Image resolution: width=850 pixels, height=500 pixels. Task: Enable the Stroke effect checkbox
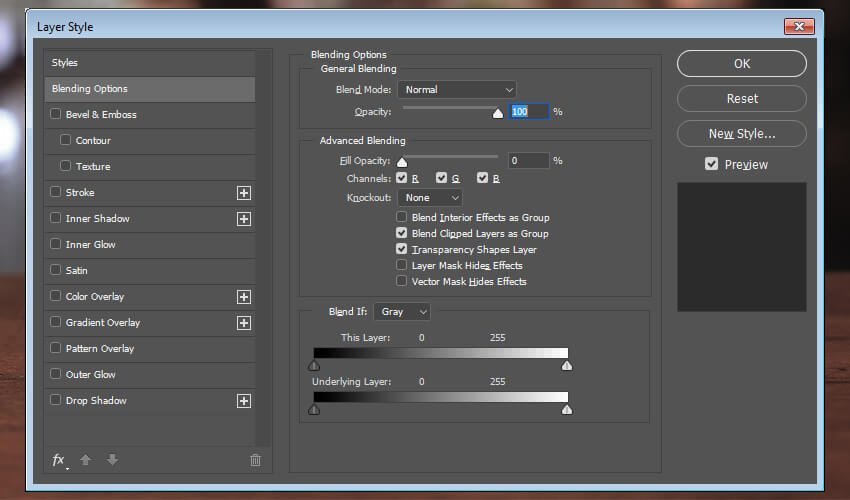click(55, 192)
